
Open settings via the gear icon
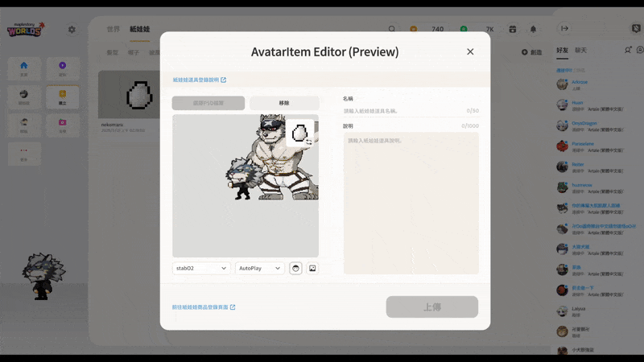click(x=72, y=30)
